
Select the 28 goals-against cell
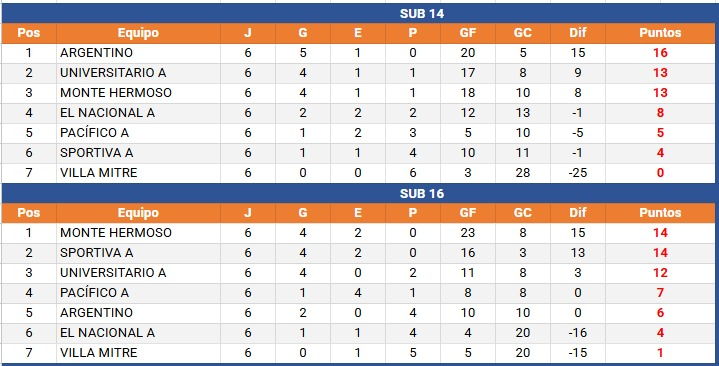click(523, 173)
